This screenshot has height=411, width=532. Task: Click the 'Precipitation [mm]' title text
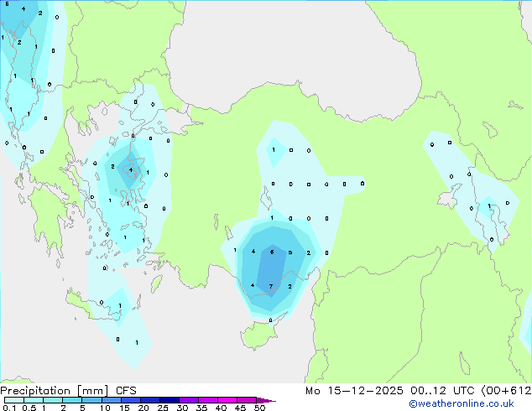(55, 391)
